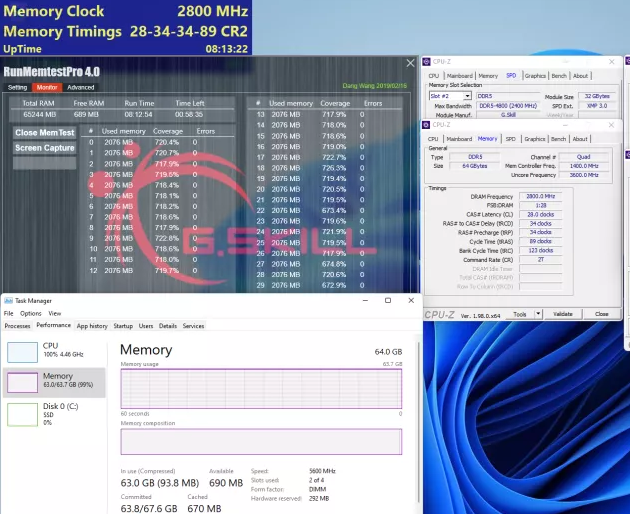Select Bench tab in front CPU-Z window
Viewport: 630px width, 514px height.
[558, 139]
